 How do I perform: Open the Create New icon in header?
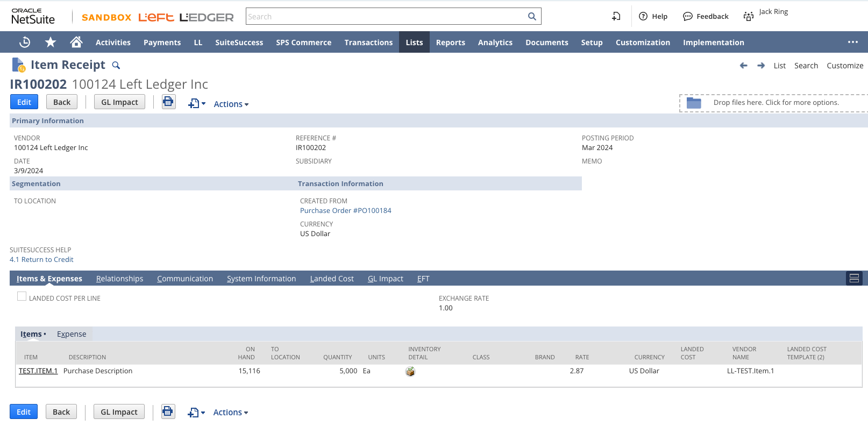616,16
